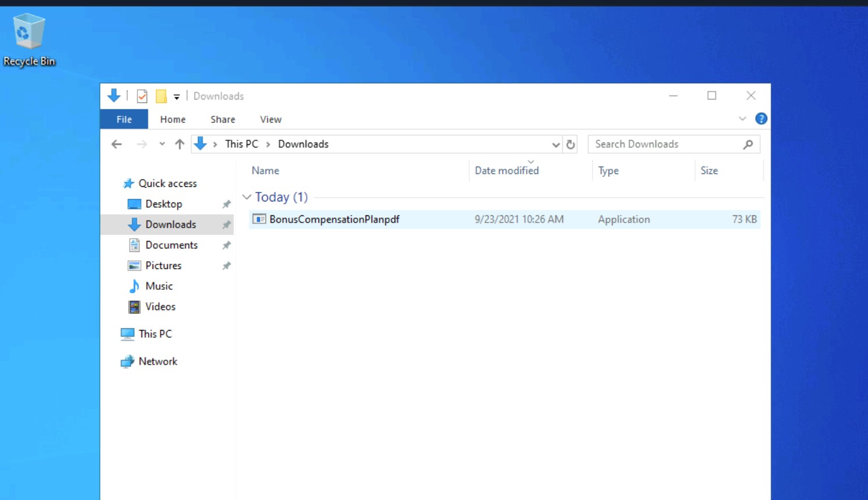Expand the ribbon with the chevron

(x=742, y=119)
